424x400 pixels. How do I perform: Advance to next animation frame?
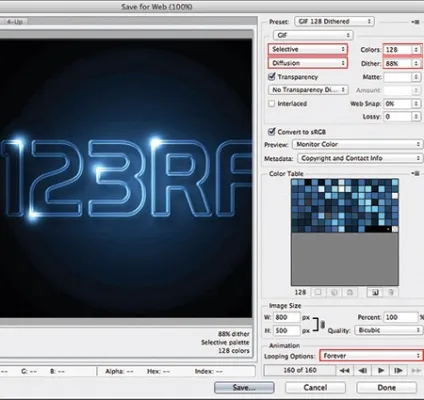(398, 370)
